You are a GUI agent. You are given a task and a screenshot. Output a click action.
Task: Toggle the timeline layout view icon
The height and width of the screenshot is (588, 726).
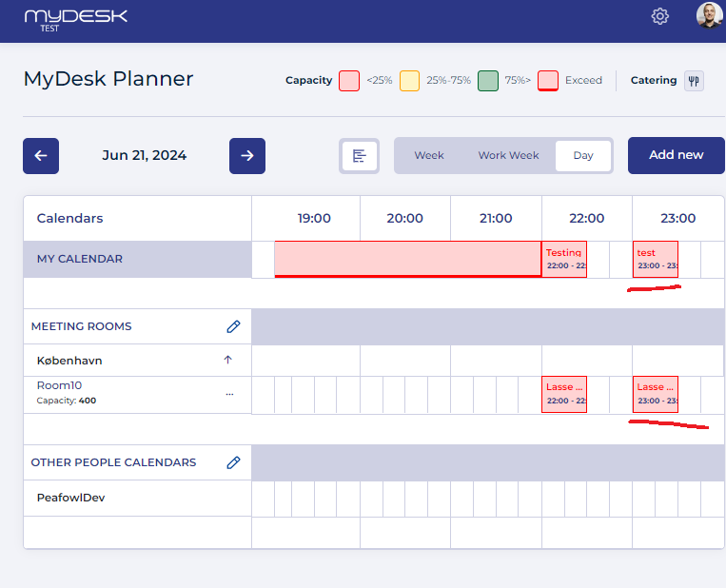(x=359, y=156)
